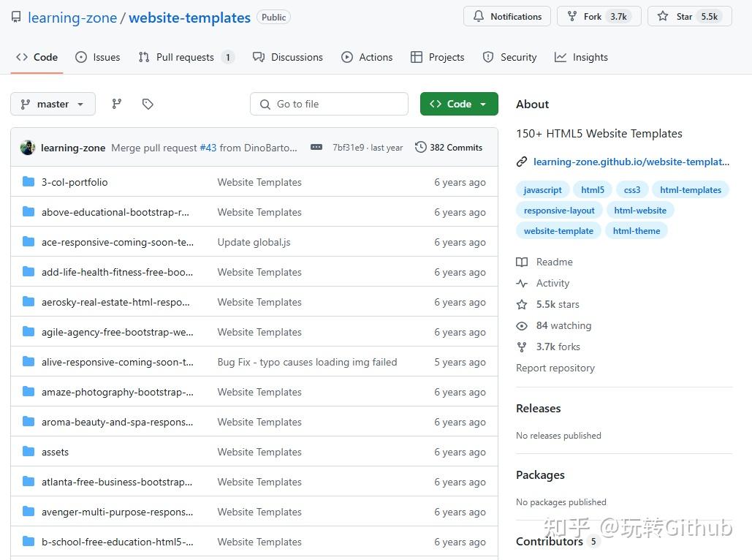Open pull request #43 link
This screenshot has height=560, width=752.
(x=208, y=148)
